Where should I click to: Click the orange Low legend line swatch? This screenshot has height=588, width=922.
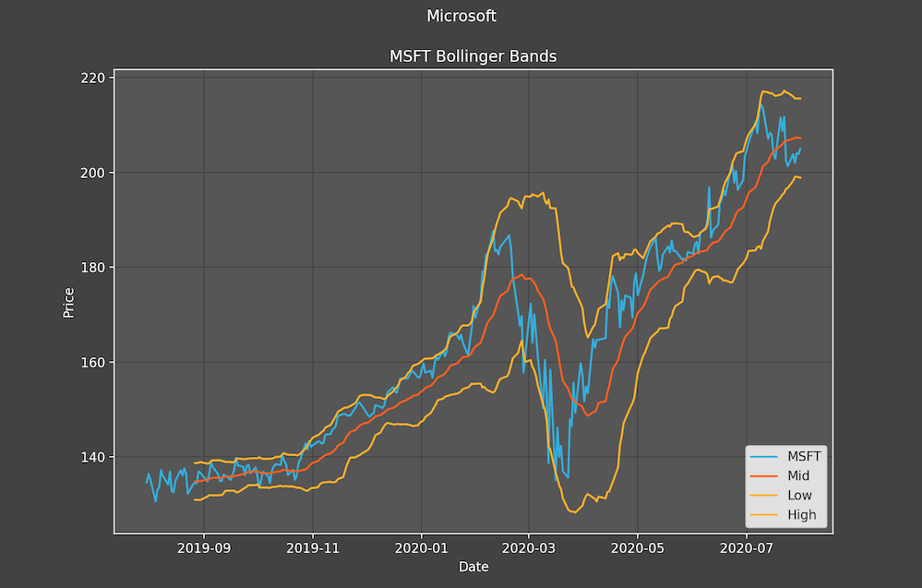pyautogui.click(x=764, y=496)
